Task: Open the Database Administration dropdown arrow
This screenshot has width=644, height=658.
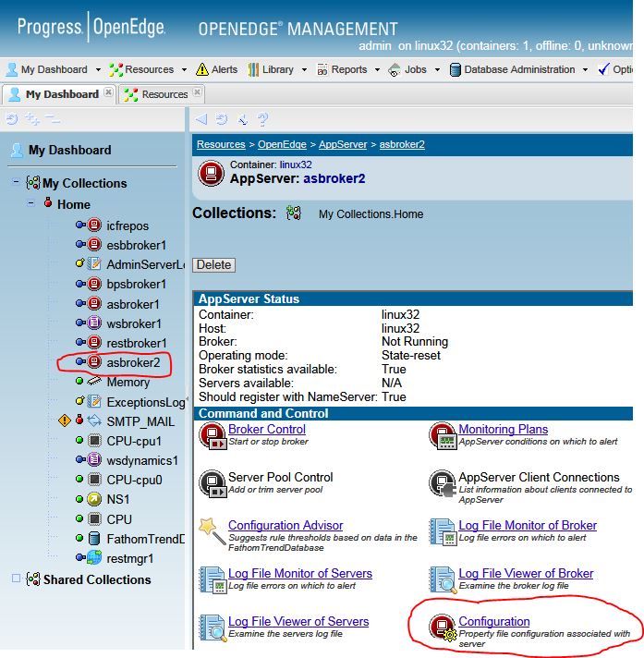Action: coord(585,69)
